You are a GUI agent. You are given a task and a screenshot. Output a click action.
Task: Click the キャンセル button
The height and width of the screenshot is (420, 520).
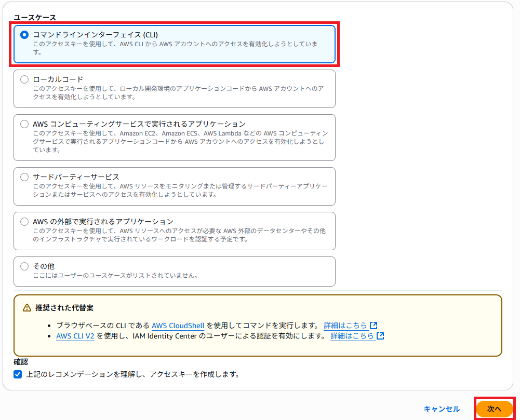(442, 409)
